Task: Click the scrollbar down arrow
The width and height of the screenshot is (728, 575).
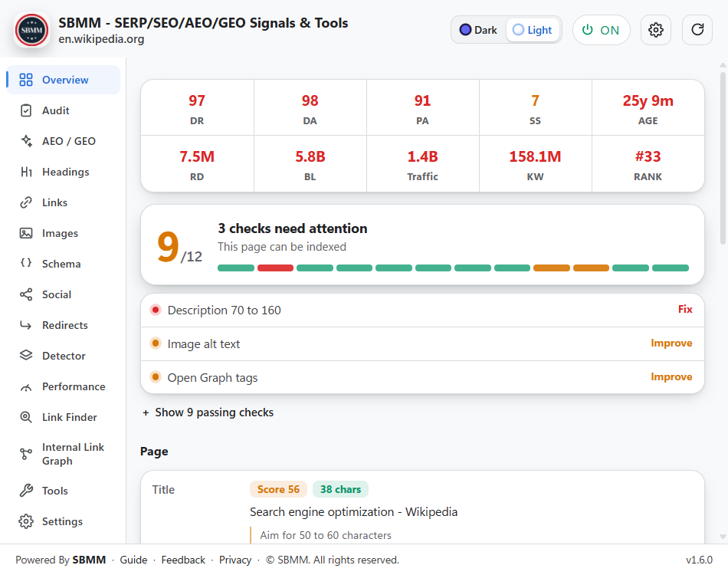Action: point(723,537)
